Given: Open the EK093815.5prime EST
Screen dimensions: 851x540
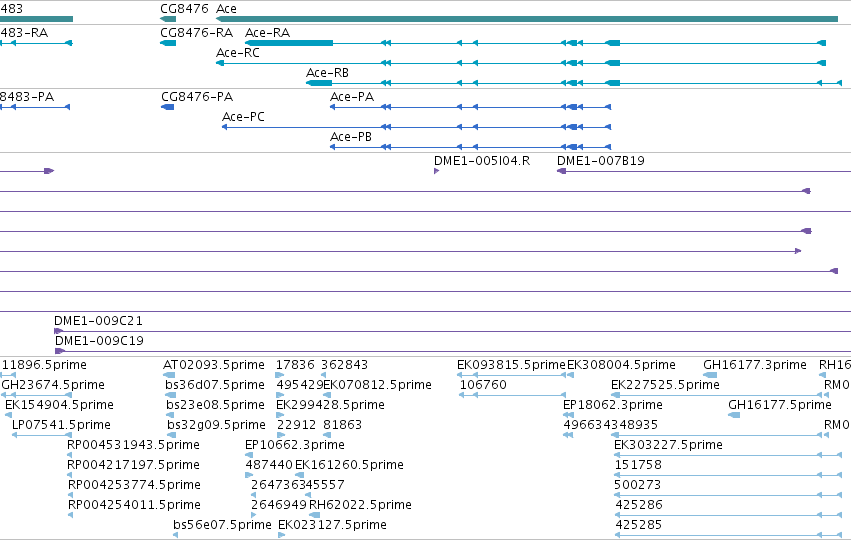Looking at the screenshot, I should (x=511, y=365).
